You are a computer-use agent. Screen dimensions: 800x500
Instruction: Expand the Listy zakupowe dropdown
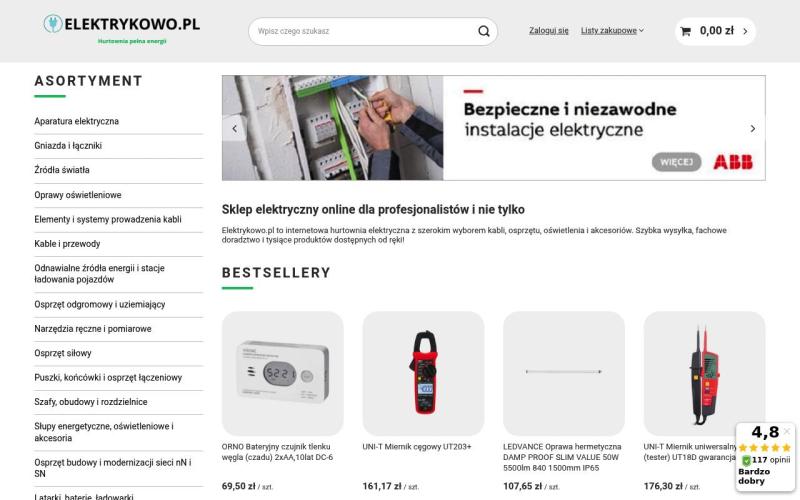(612, 31)
